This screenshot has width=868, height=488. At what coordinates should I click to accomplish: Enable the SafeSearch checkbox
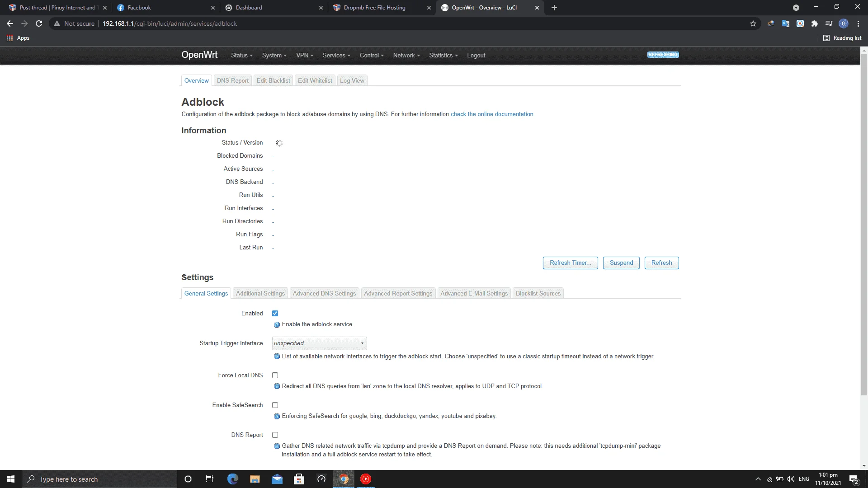[275, 405]
